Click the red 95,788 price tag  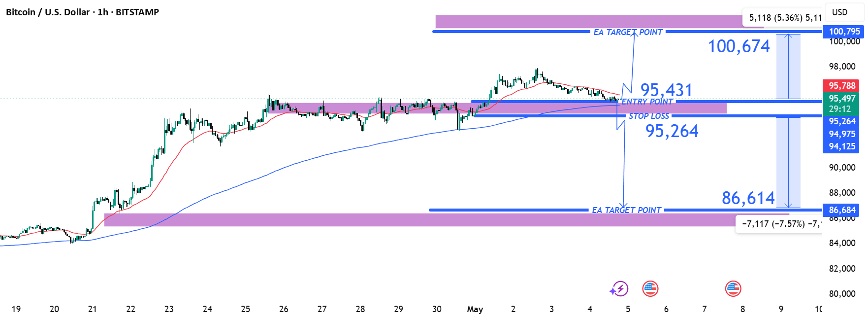click(841, 86)
